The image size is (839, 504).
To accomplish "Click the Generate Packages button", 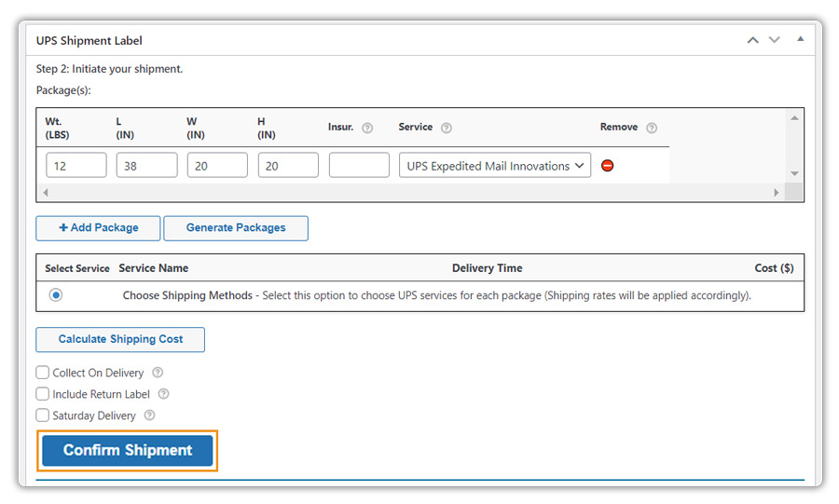I will click(x=236, y=228).
